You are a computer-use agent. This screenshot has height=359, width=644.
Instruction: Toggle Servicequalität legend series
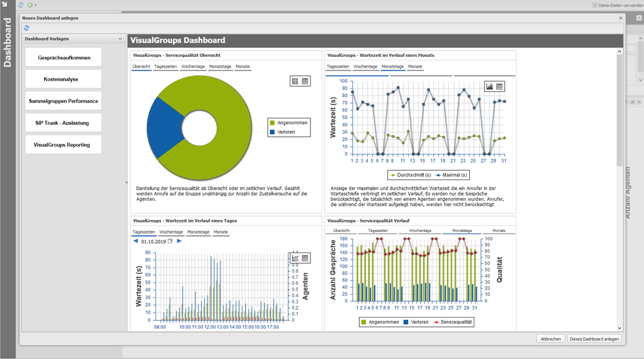point(452,322)
